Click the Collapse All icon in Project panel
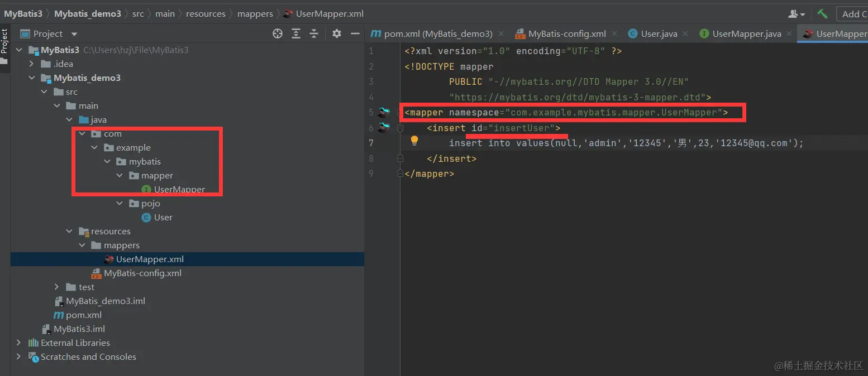This screenshot has height=376, width=868. tap(314, 33)
